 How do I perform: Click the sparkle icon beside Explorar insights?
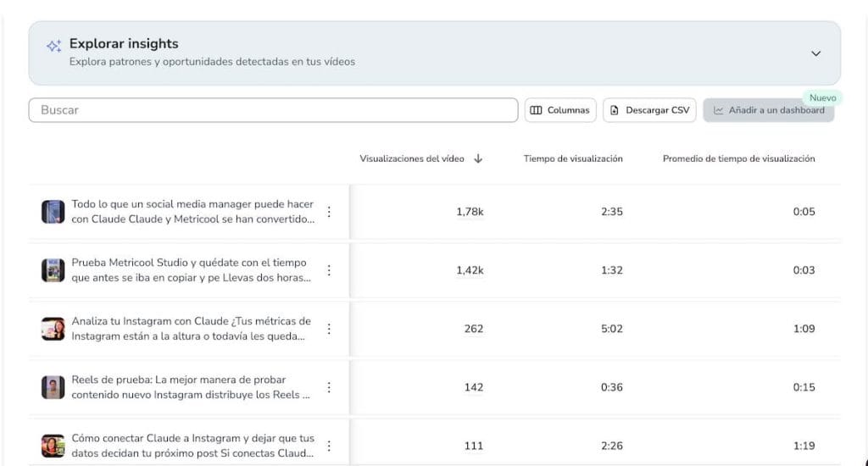point(53,46)
